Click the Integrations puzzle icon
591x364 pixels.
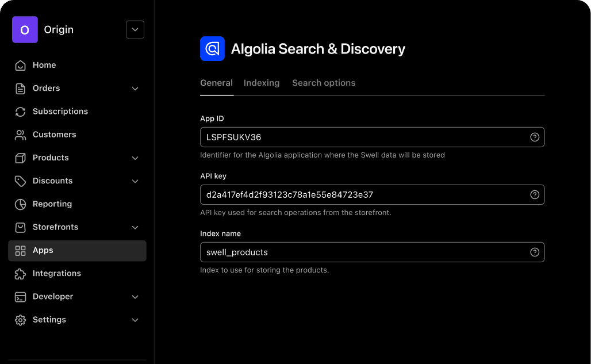pos(21,274)
